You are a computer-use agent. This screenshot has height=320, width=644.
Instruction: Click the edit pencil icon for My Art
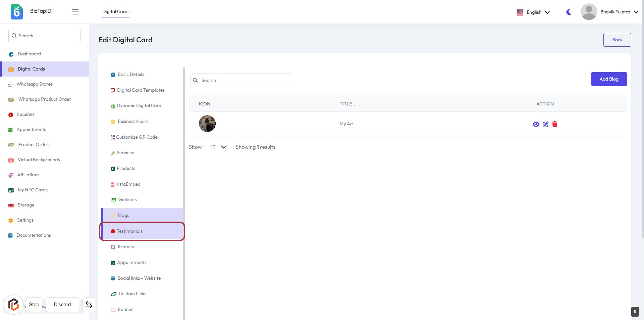(545, 124)
